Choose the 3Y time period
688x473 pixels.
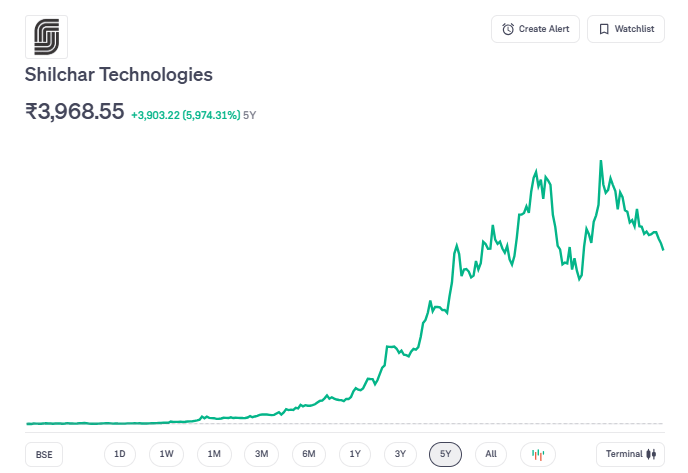(x=400, y=454)
